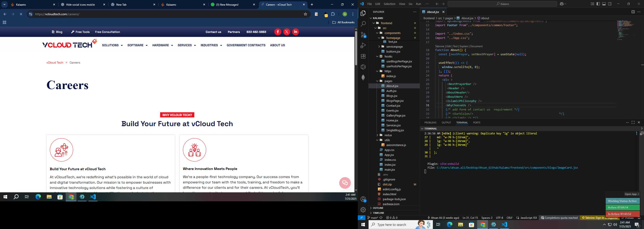Click the vCloud Tech logo
The width and height of the screenshot is (644, 229).
70,44
